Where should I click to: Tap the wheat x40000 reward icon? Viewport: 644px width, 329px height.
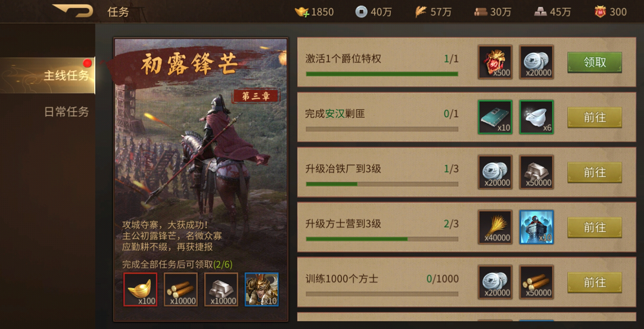(x=495, y=227)
